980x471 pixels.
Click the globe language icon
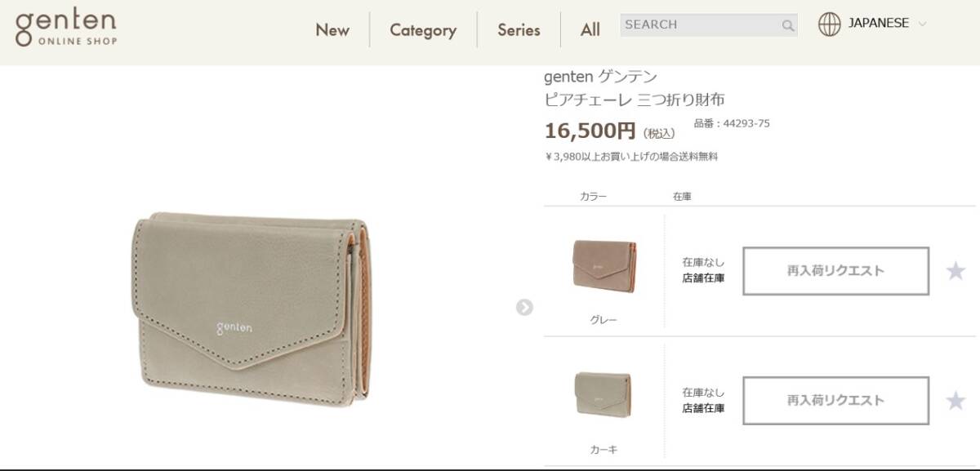830,24
